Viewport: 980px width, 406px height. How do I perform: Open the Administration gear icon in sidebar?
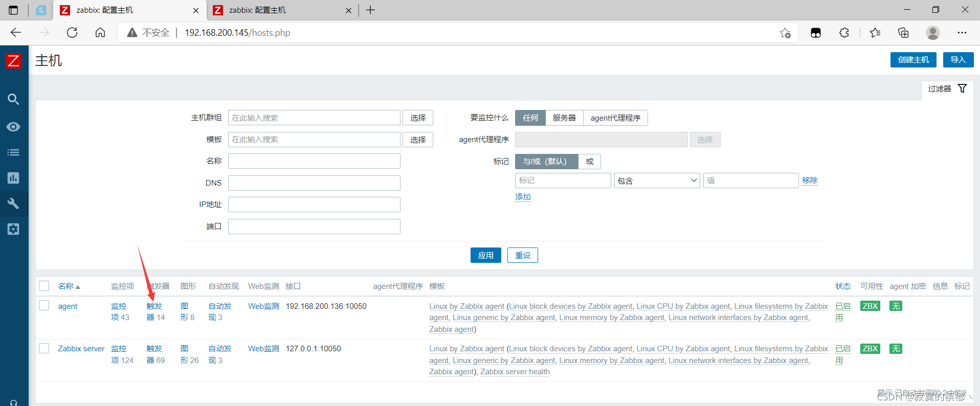(x=14, y=229)
